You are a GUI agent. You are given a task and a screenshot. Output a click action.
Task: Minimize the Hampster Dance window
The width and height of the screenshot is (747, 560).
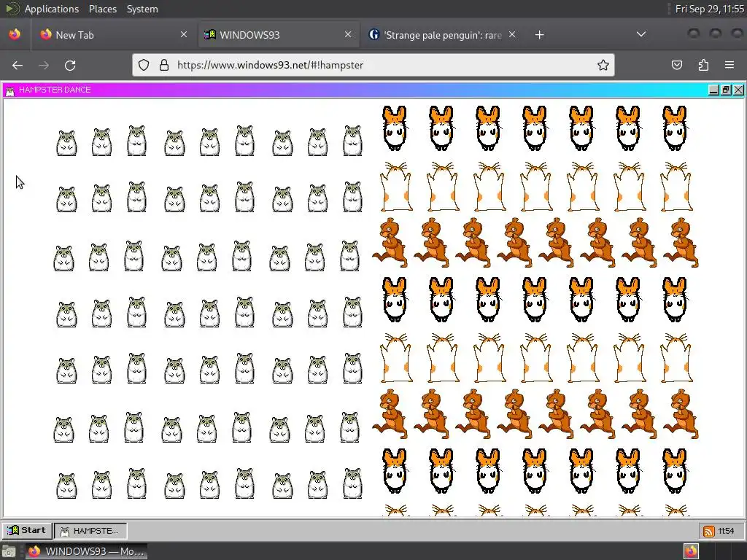tap(713, 90)
